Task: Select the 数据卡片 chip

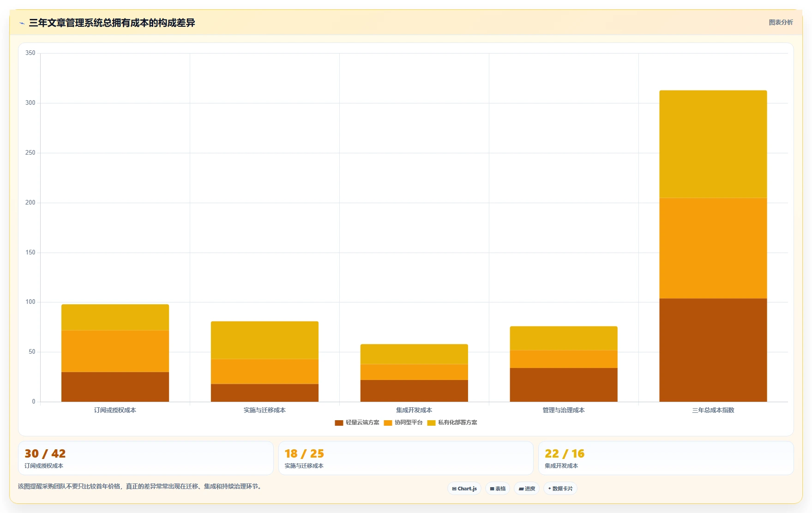Action: pos(560,489)
